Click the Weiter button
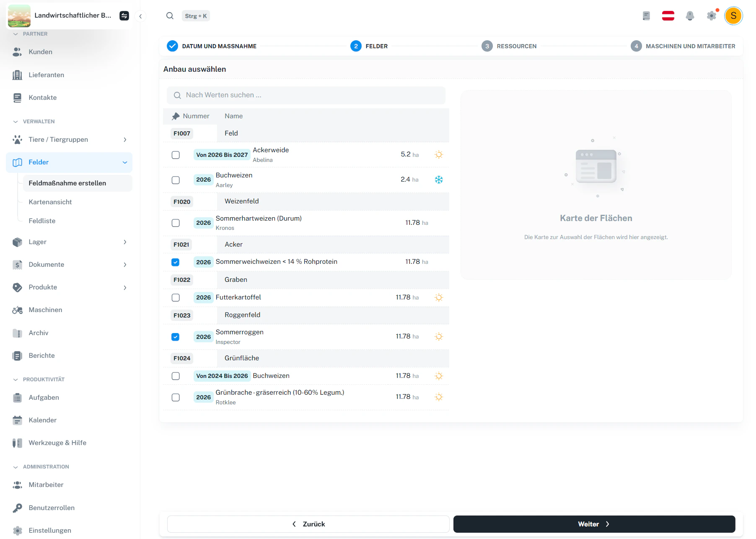The height and width of the screenshot is (539, 756). point(594,524)
